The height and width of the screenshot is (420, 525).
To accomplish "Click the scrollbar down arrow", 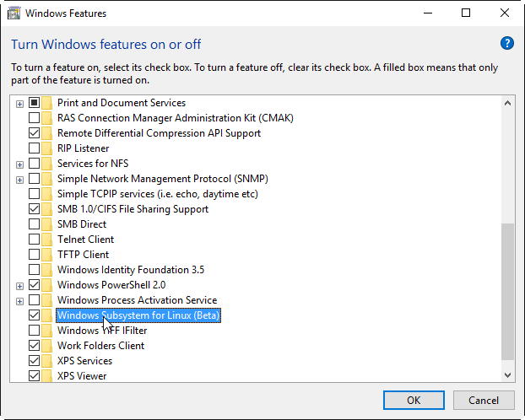I will pos(507,375).
